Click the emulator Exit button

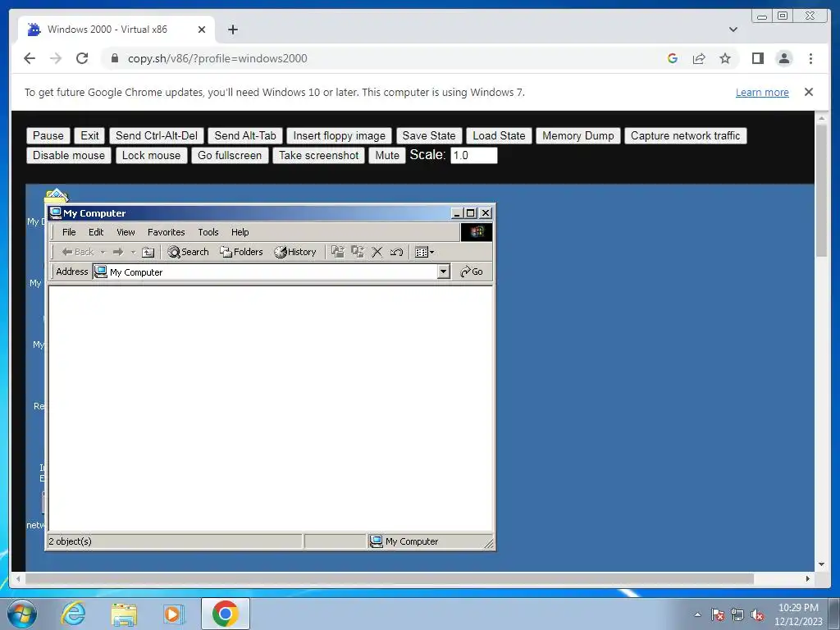pos(89,135)
